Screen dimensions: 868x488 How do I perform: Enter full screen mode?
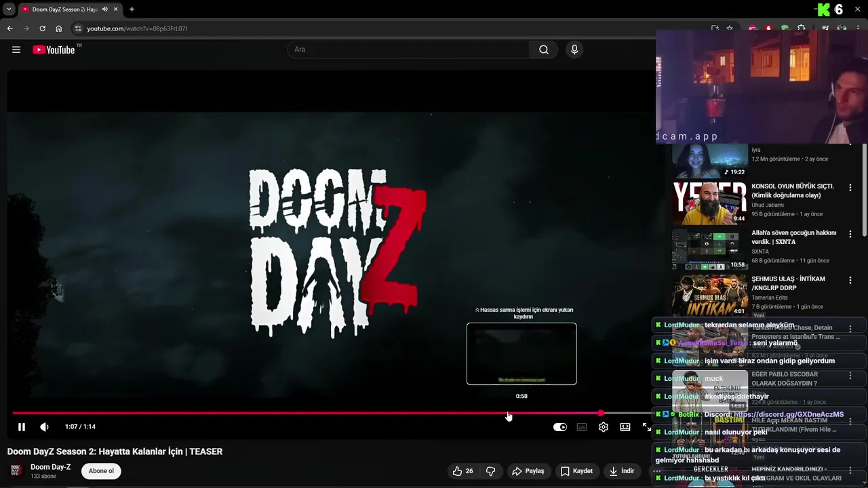(x=646, y=427)
